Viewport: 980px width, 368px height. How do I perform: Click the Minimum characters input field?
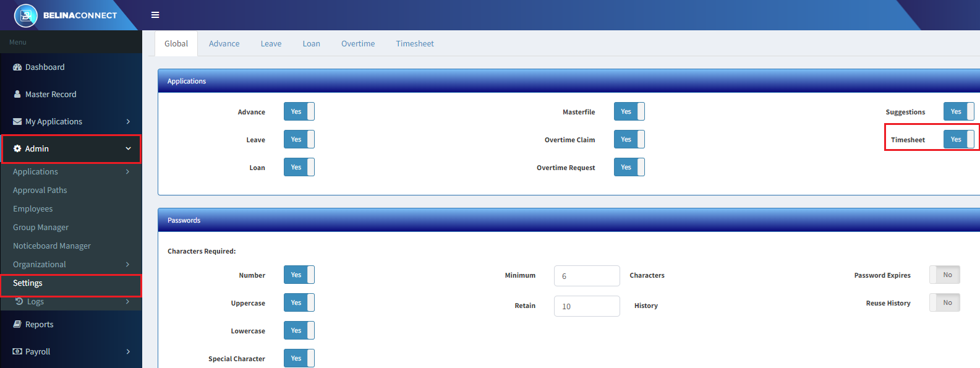(587, 276)
